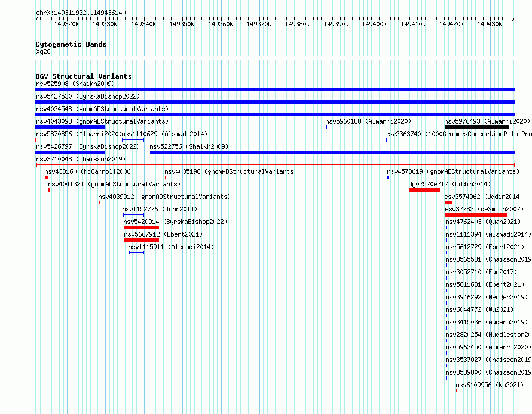Select esv3363740 1000Genomes variant label
532x414 pixels.
click(458, 134)
